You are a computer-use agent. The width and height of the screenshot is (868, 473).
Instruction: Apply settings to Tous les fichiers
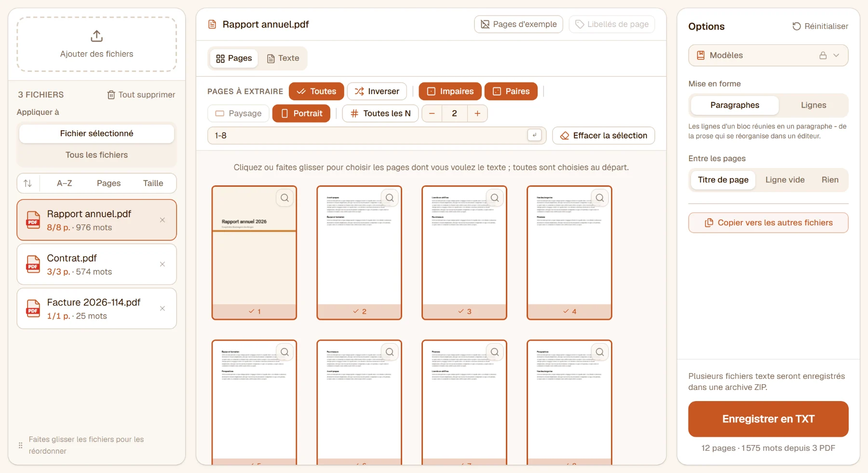tap(96, 155)
